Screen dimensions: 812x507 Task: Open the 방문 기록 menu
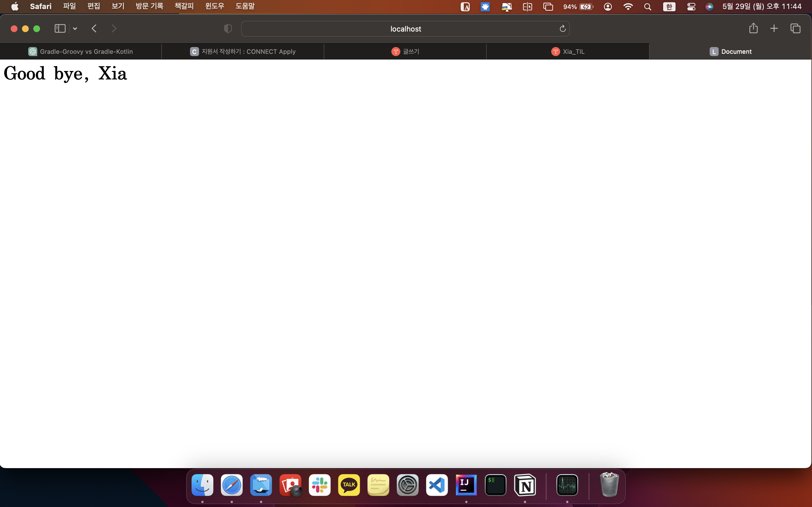pyautogui.click(x=149, y=6)
